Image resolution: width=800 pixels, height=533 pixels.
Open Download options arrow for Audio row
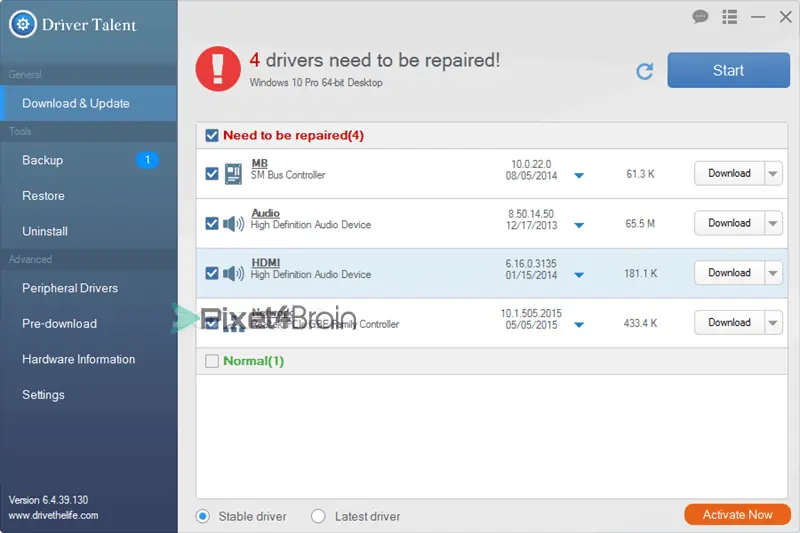(773, 223)
